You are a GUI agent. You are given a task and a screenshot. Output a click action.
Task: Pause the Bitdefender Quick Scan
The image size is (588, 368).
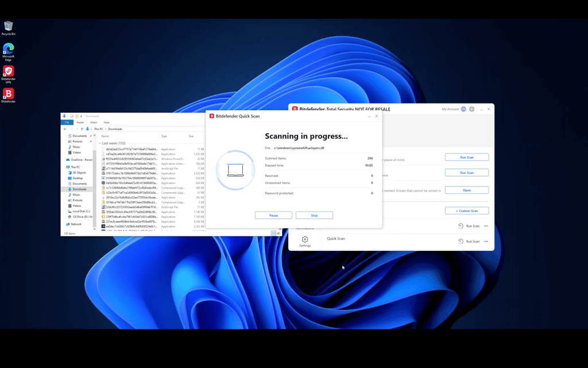point(273,215)
